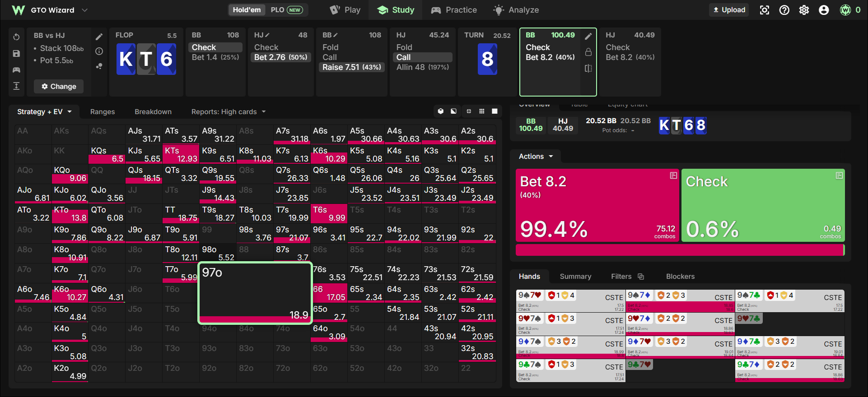
Task: Click the pencil icon in BB vs HJ panel
Action: [x=99, y=37]
